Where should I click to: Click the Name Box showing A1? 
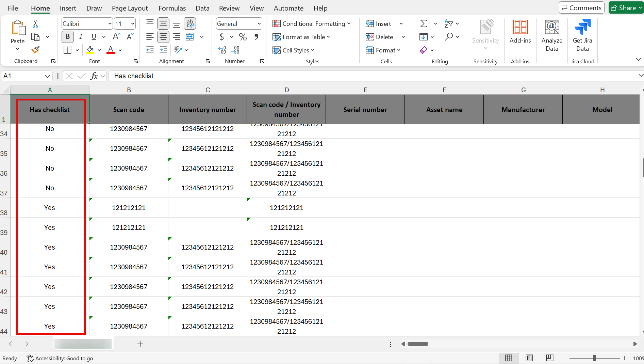pyautogui.click(x=22, y=76)
